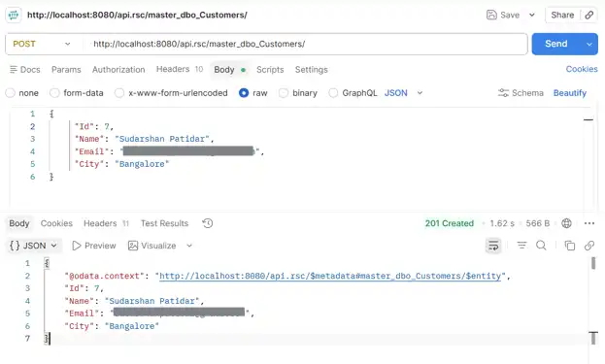The height and width of the screenshot is (364, 605).
Task: Click the request URL input field
Action: [x=305, y=44]
